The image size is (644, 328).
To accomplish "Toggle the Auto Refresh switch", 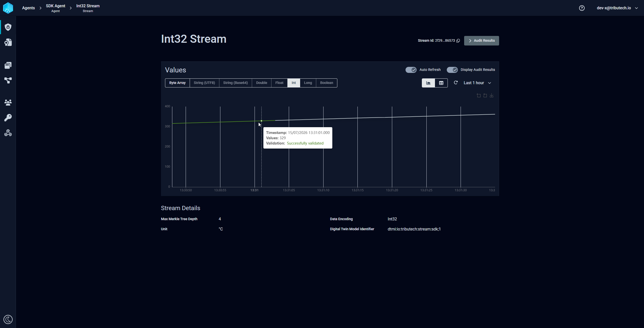I will pyautogui.click(x=411, y=70).
